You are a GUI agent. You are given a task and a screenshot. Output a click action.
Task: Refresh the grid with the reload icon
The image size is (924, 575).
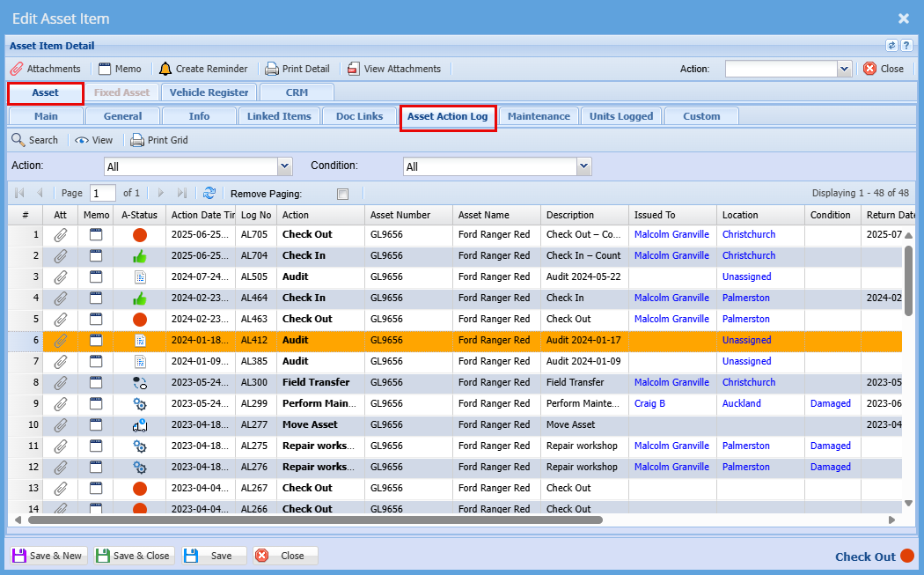coord(209,193)
